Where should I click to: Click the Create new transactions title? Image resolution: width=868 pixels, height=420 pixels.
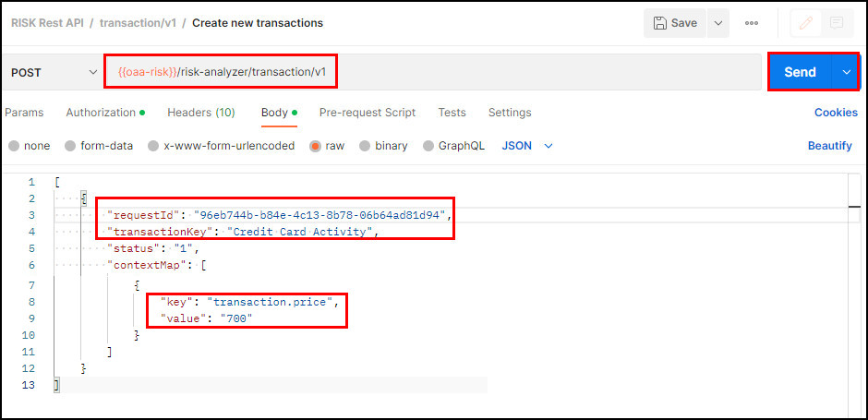point(258,23)
